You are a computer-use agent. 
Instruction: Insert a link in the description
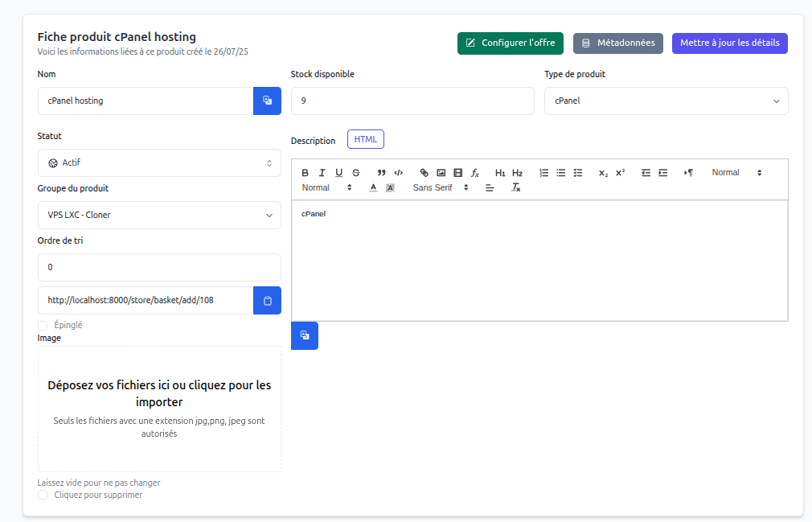(424, 173)
